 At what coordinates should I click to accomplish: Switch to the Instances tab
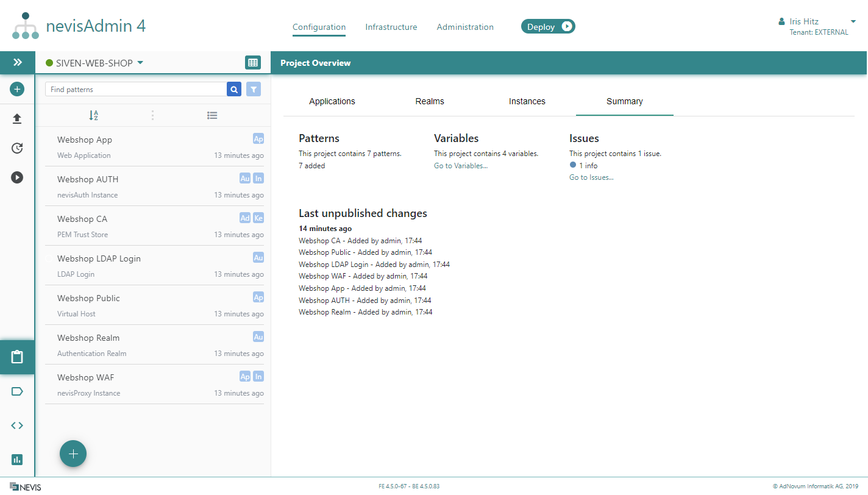pos(527,101)
